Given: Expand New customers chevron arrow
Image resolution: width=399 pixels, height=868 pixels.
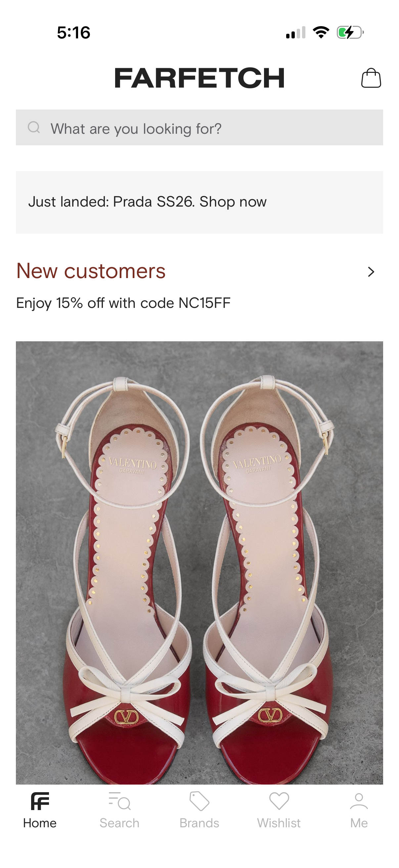Looking at the screenshot, I should tap(371, 271).
